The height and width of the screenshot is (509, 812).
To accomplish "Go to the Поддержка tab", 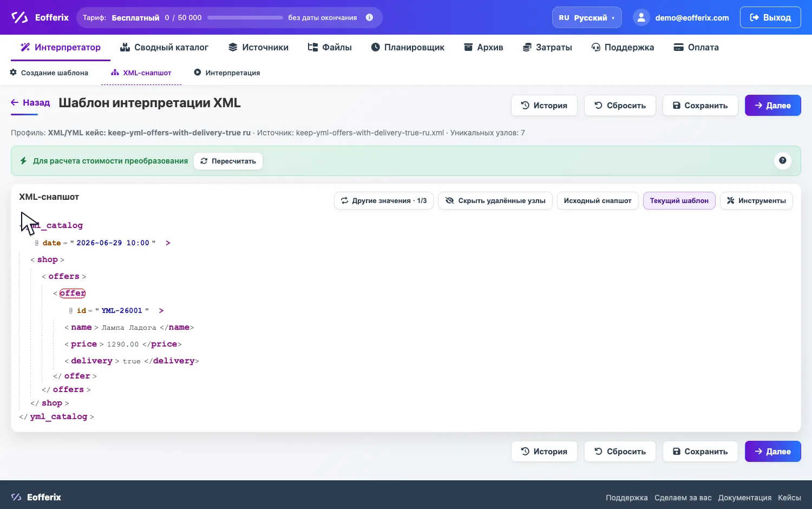I will tap(623, 47).
